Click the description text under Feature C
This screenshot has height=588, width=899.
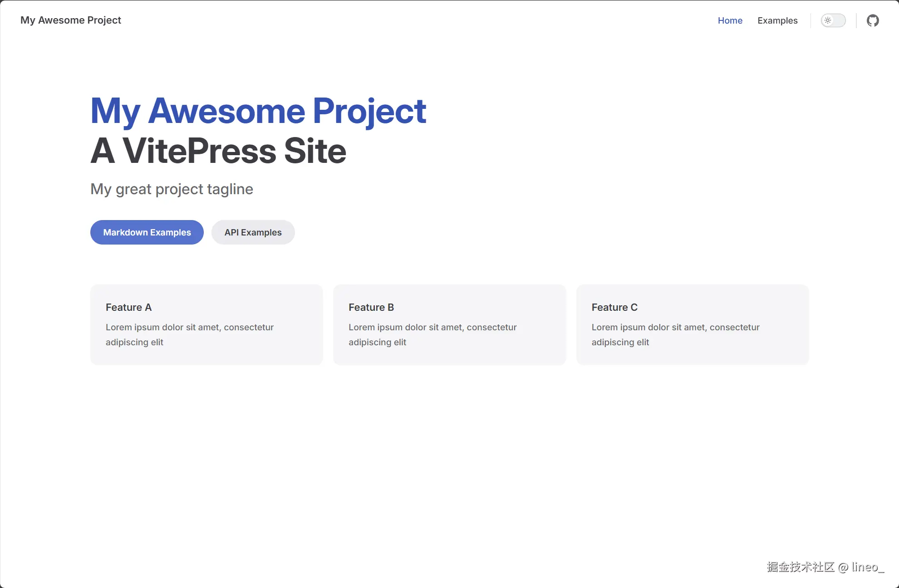675,334
